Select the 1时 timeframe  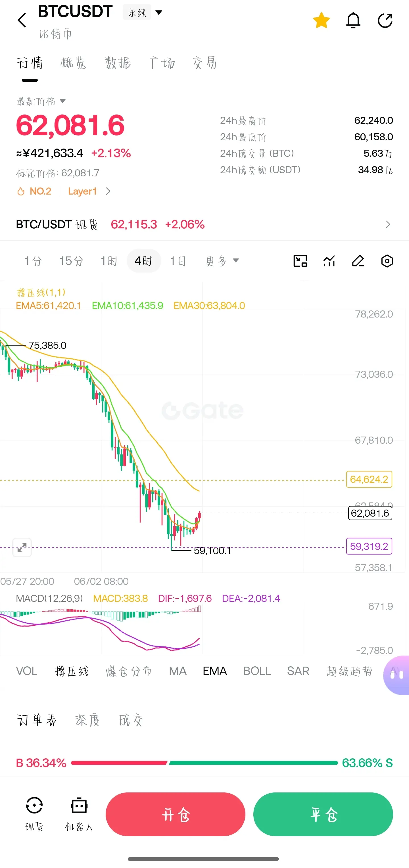pos(109,261)
